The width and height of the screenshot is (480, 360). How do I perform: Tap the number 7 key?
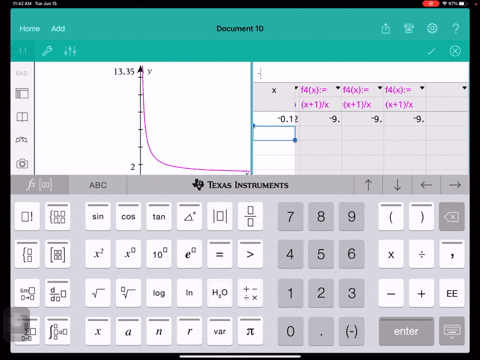[290, 216]
